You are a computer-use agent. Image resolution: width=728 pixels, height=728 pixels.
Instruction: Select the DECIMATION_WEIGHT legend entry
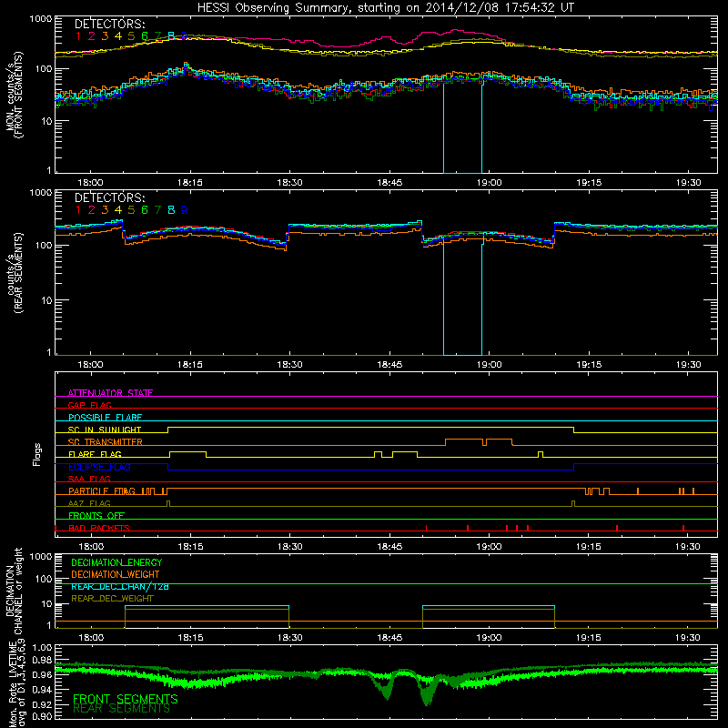[x=116, y=574]
